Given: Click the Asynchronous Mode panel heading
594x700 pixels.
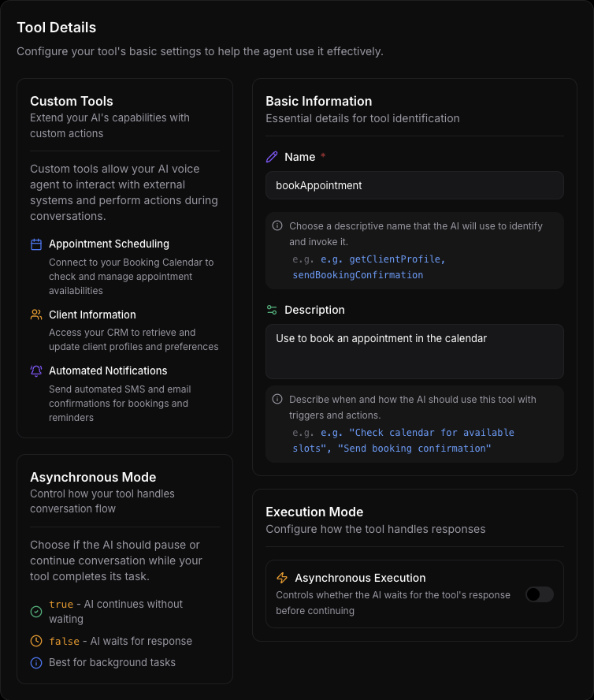Looking at the screenshot, I should click(x=93, y=477).
